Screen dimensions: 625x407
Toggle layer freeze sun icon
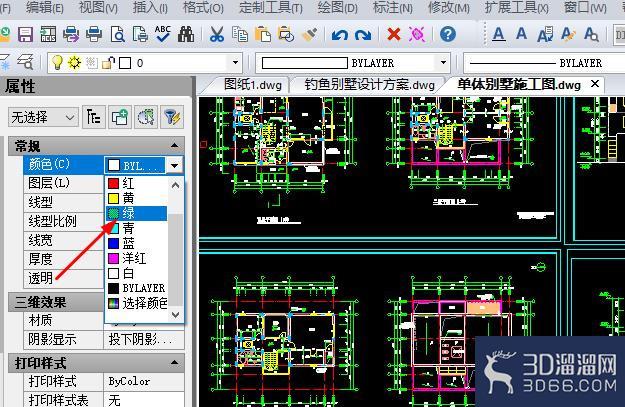coord(75,63)
